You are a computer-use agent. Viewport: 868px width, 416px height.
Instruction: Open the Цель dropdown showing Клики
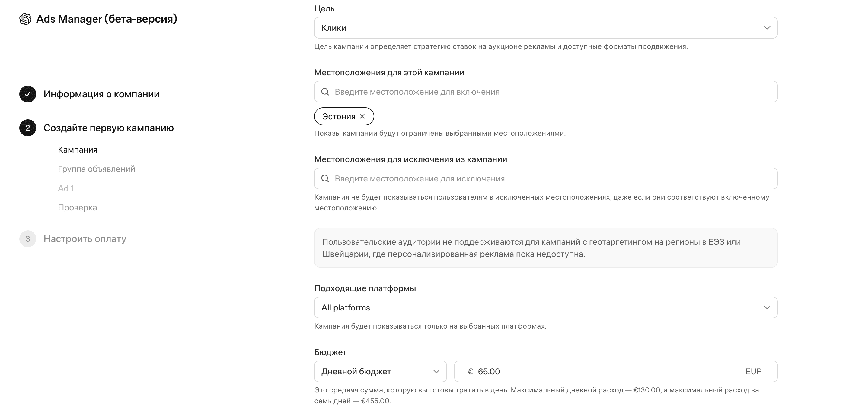coord(546,28)
